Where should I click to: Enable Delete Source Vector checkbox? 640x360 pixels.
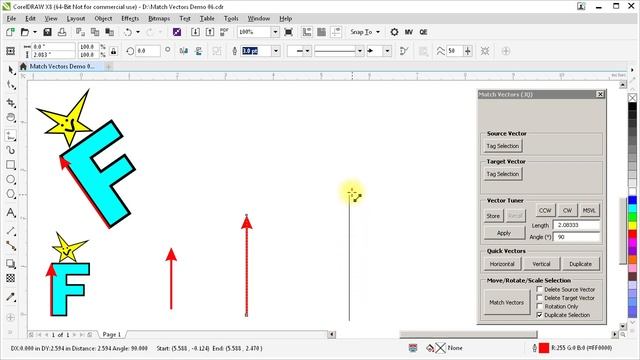pyautogui.click(x=540, y=289)
